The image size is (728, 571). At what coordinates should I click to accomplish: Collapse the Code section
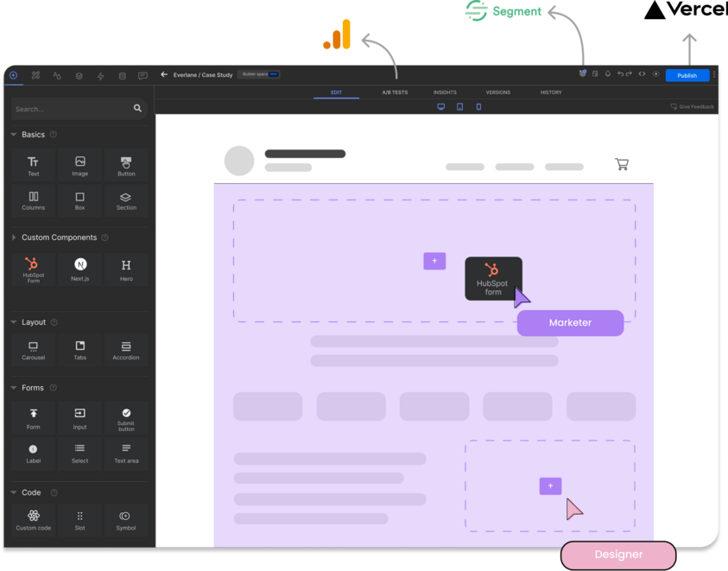14,492
